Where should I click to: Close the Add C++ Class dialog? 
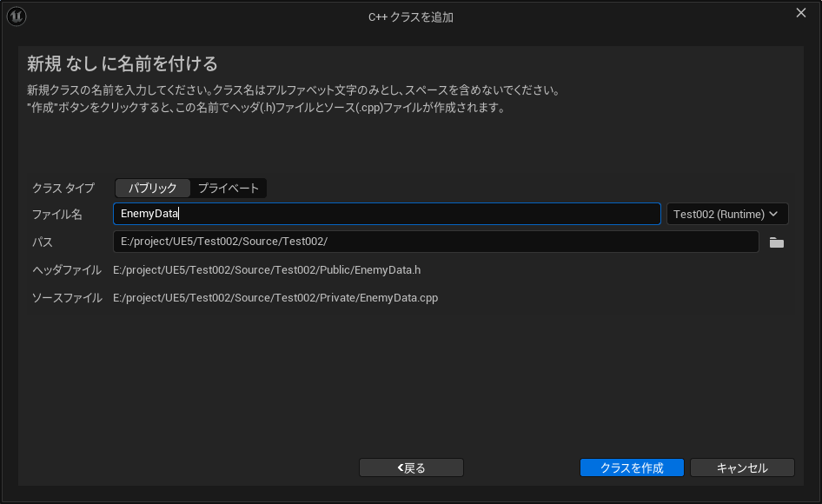800,13
